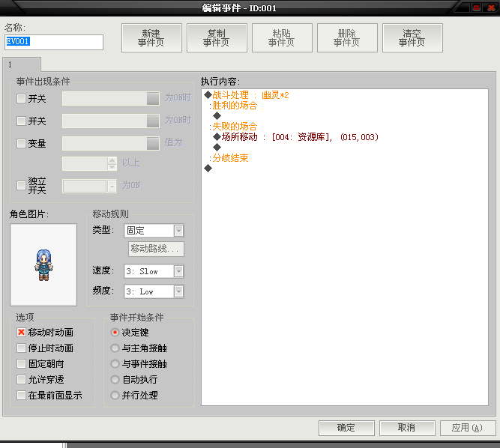Close the 编辑事件 dialog
Image resolution: width=500 pixels, height=448 pixels.
tap(491, 7)
